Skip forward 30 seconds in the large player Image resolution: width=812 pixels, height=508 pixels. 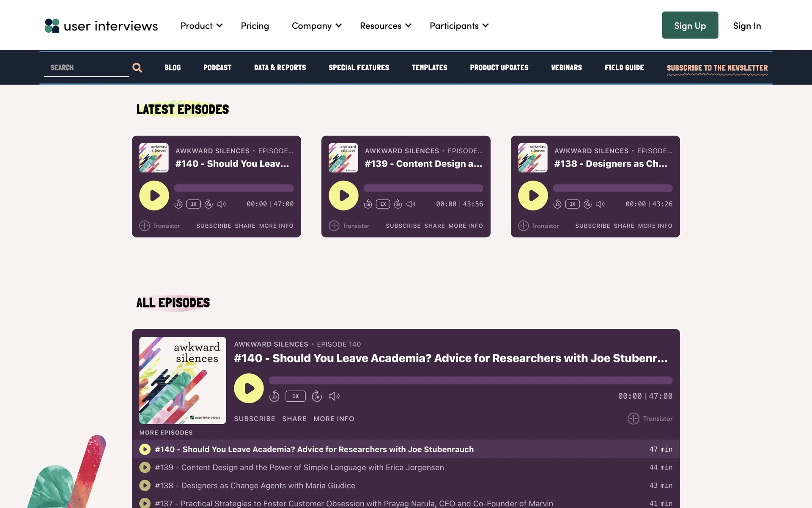click(317, 396)
